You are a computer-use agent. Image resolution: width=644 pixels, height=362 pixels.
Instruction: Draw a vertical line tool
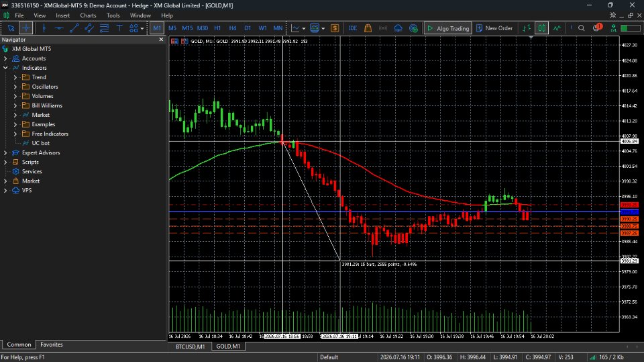(x=44, y=28)
